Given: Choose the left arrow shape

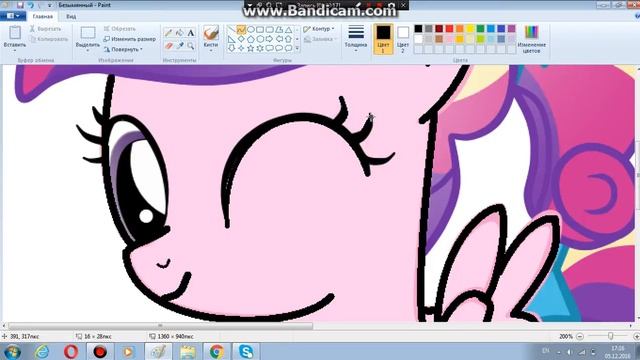Looking at the screenshot, I should click(279, 39).
